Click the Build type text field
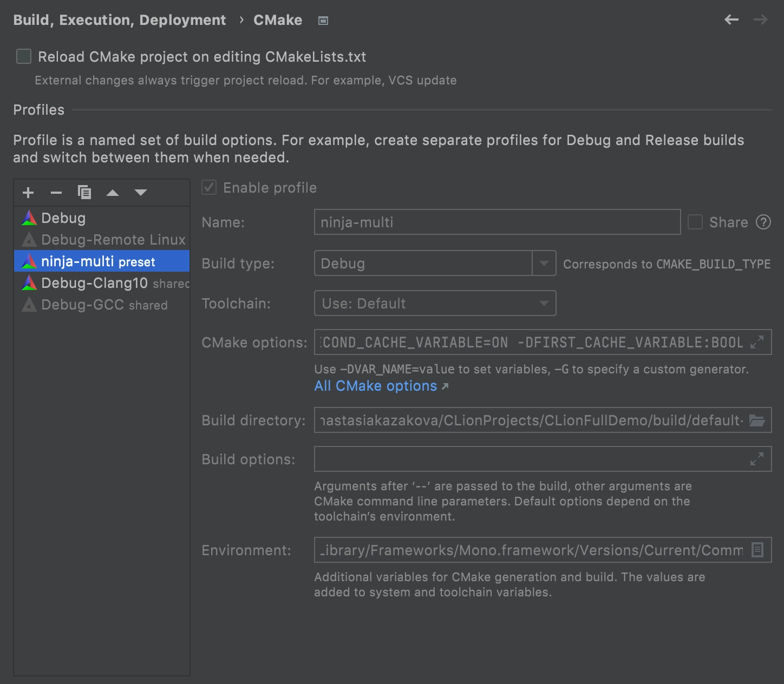The height and width of the screenshot is (684, 784). pos(423,263)
